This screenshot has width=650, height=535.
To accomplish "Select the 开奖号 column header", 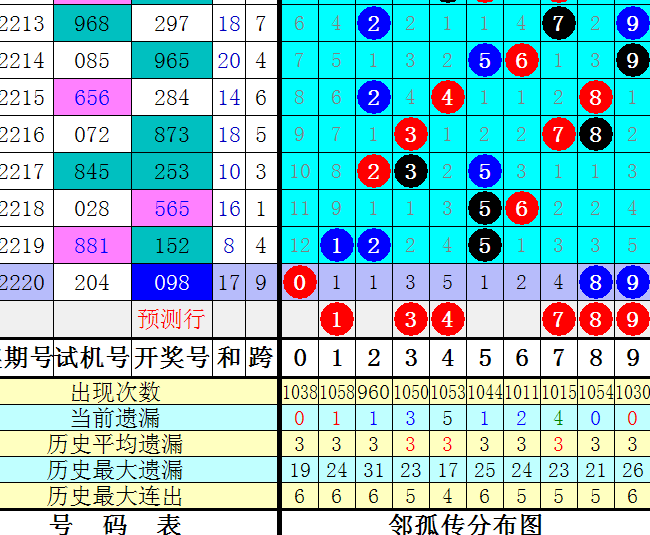I will (x=172, y=358).
